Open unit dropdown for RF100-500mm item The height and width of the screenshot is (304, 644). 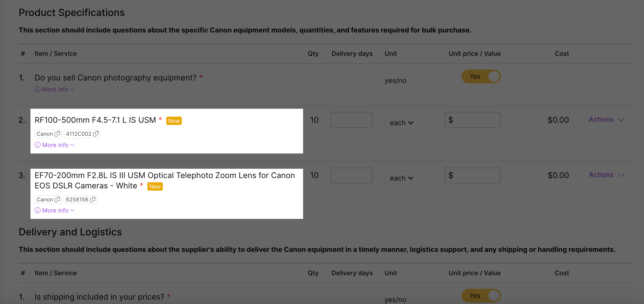coord(402,123)
